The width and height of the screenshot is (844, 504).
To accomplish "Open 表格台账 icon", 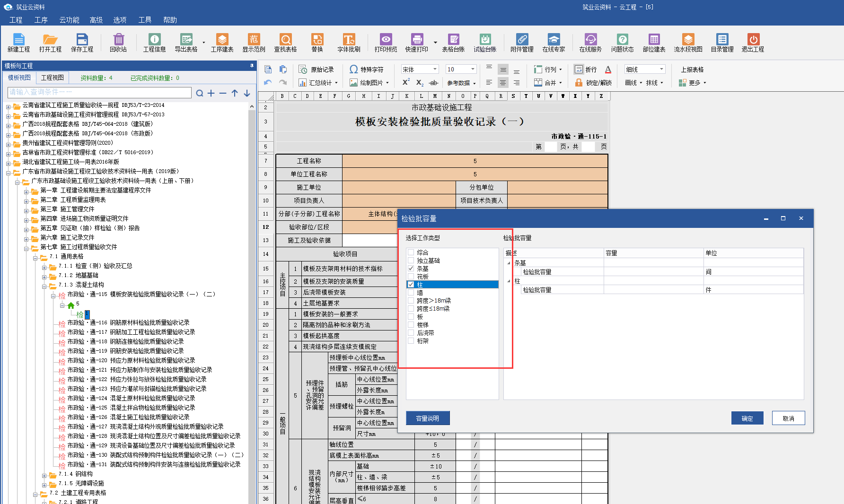I will point(453,43).
